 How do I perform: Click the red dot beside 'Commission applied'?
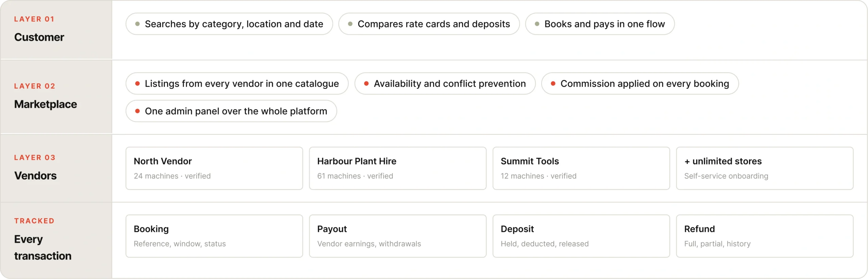click(553, 83)
